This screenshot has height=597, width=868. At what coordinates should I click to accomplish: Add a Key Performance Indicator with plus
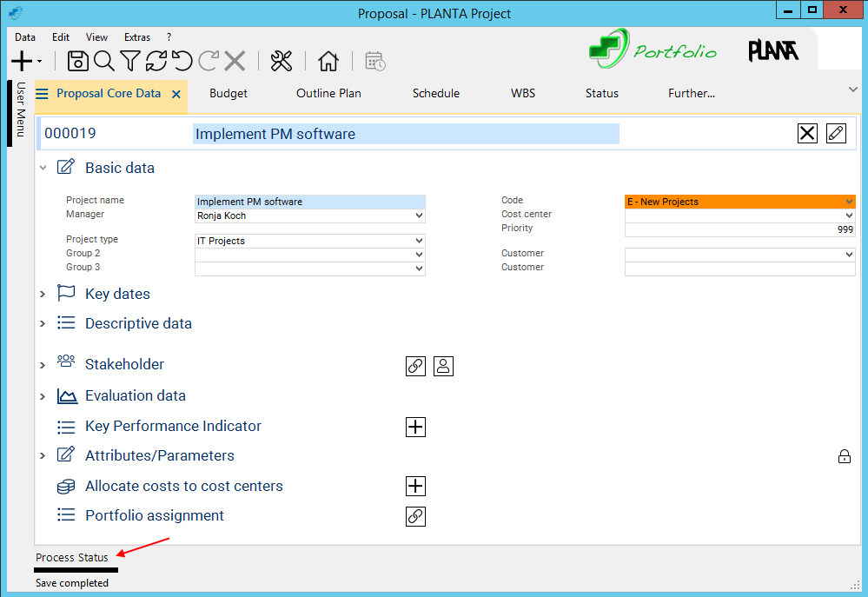(415, 427)
